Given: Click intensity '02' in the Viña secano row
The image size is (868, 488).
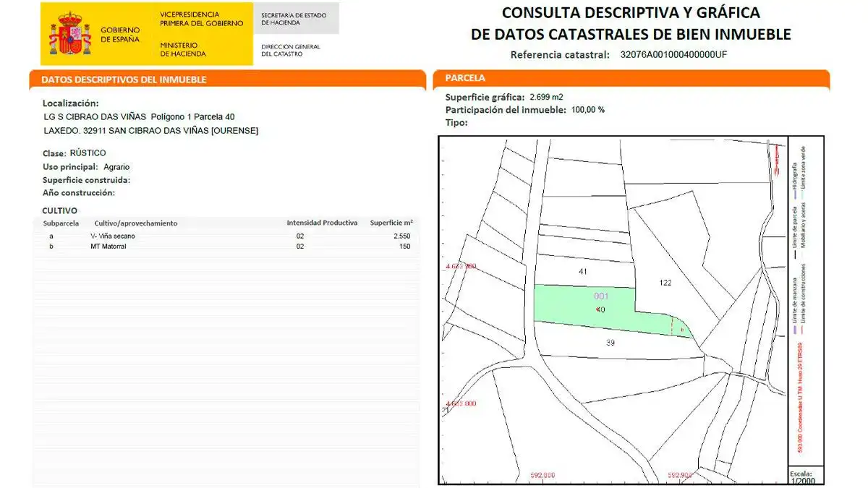Looking at the screenshot, I should (300, 236).
